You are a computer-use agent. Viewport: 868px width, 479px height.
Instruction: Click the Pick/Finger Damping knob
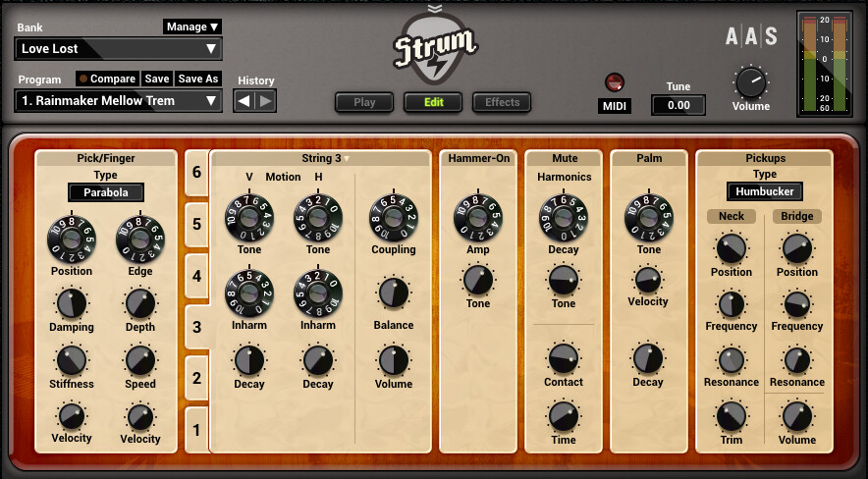pos(72,303)
